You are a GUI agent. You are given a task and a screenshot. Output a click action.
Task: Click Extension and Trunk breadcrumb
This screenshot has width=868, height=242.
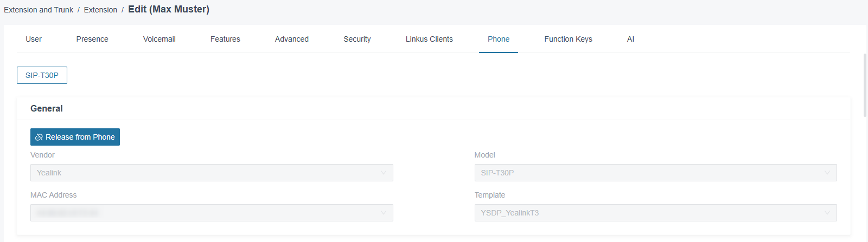39,10
